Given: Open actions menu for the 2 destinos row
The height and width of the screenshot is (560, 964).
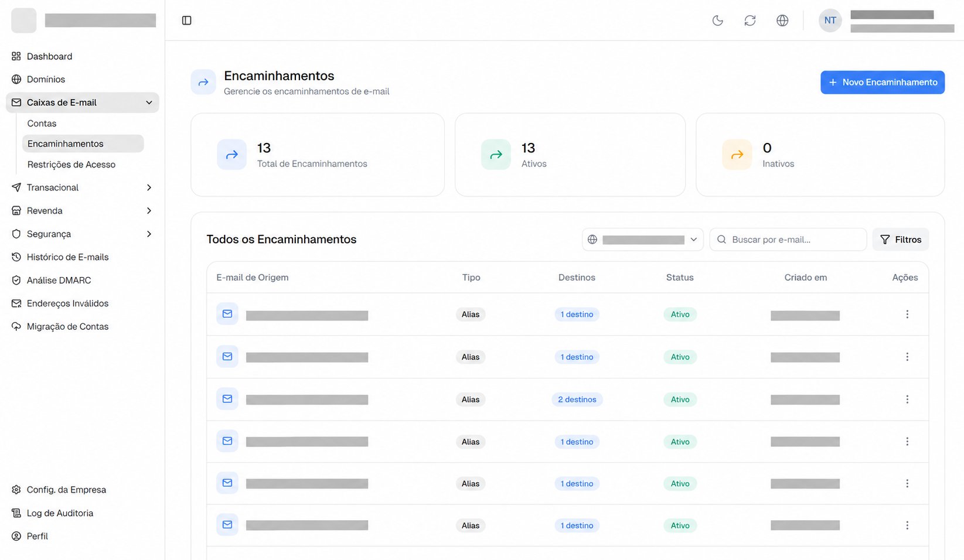Looking at the screenshot, I should [907, 399].
